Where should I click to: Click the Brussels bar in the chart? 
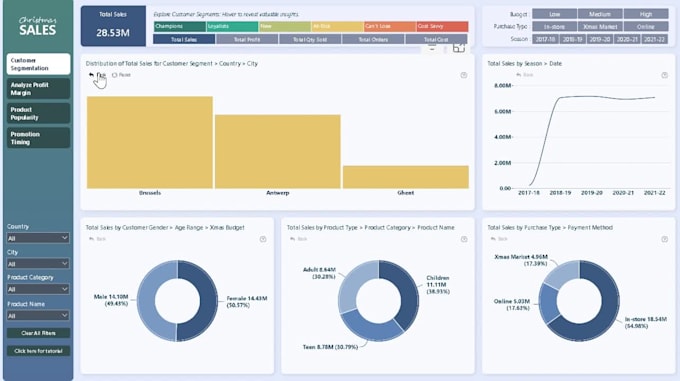pyautogui.click(x=150, y=142)
